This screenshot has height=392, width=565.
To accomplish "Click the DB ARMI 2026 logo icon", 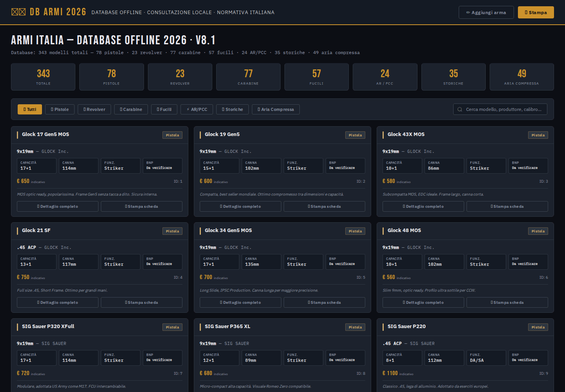I will point(18,12).
